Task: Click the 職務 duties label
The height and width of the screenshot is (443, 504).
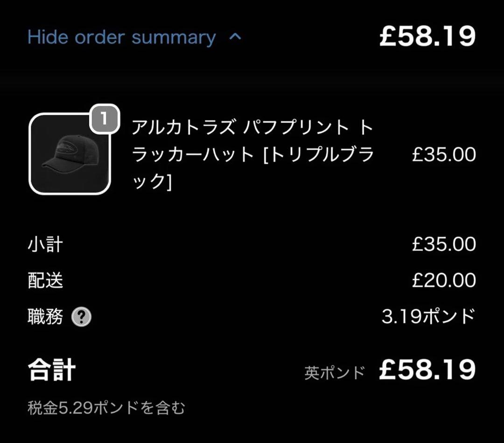Action: (45, 317)
